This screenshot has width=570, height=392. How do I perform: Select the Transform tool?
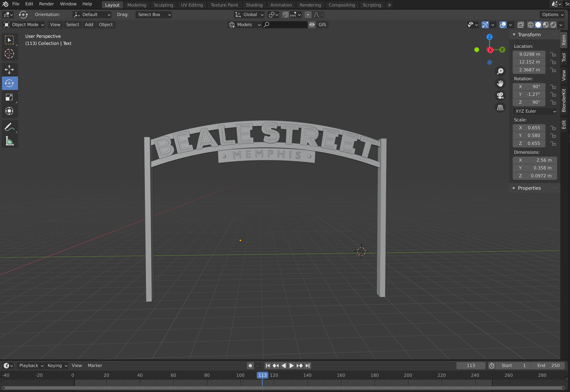tap(9, 111)
